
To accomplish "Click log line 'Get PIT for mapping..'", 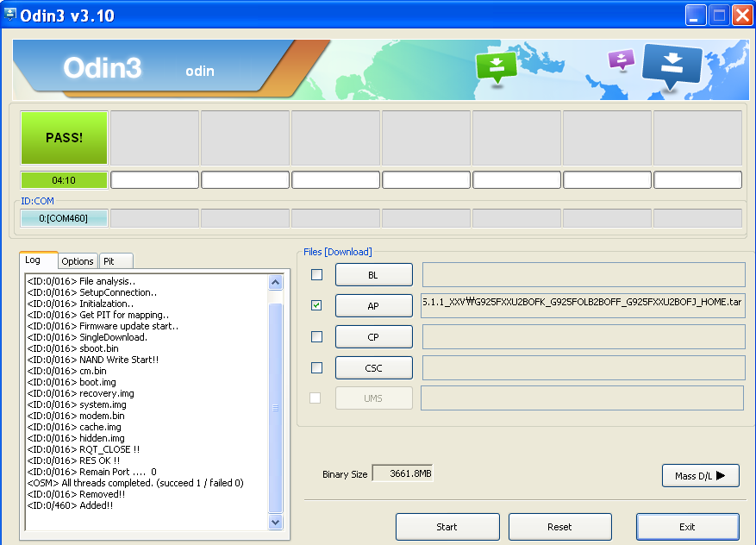I will [98, 315].
